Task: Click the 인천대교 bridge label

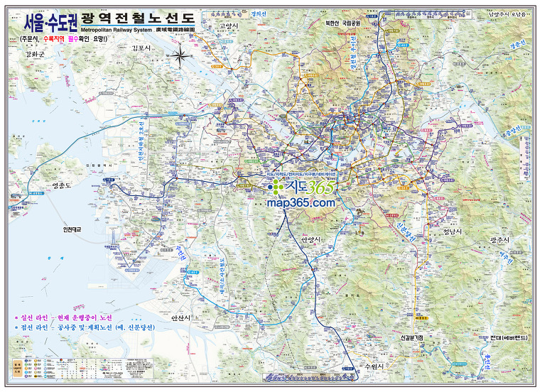Action: [x=73, y=229]
